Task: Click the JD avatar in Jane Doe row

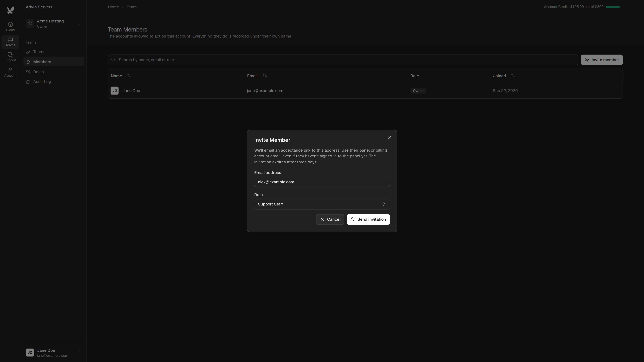Action: click(115, 91)
